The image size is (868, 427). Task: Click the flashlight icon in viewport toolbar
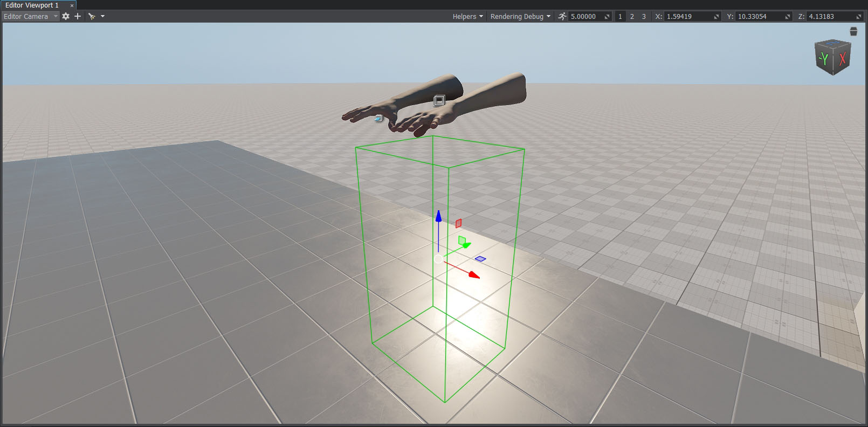(x=92, y=16)
